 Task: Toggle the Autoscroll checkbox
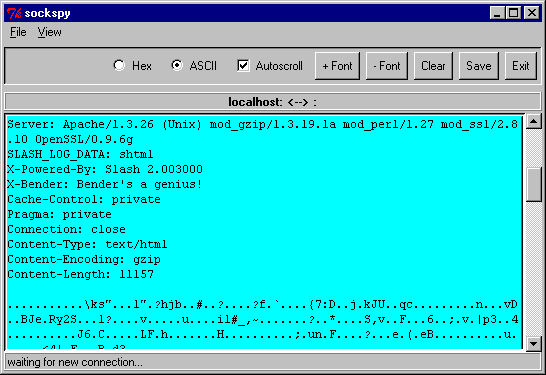point(243,65)
